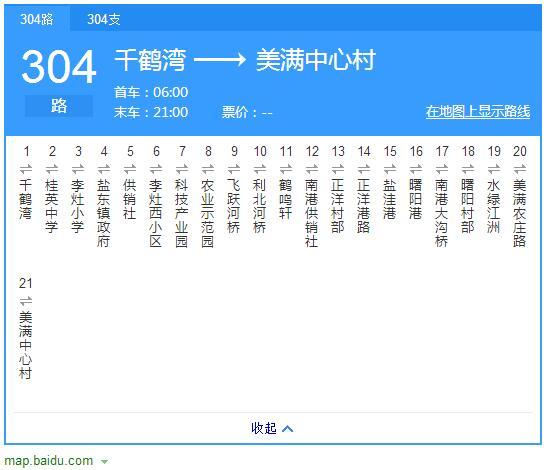Click the transfer arrows icon under stop 13
The height and width of the screenshot is (470, 555).
coord(338,169)
